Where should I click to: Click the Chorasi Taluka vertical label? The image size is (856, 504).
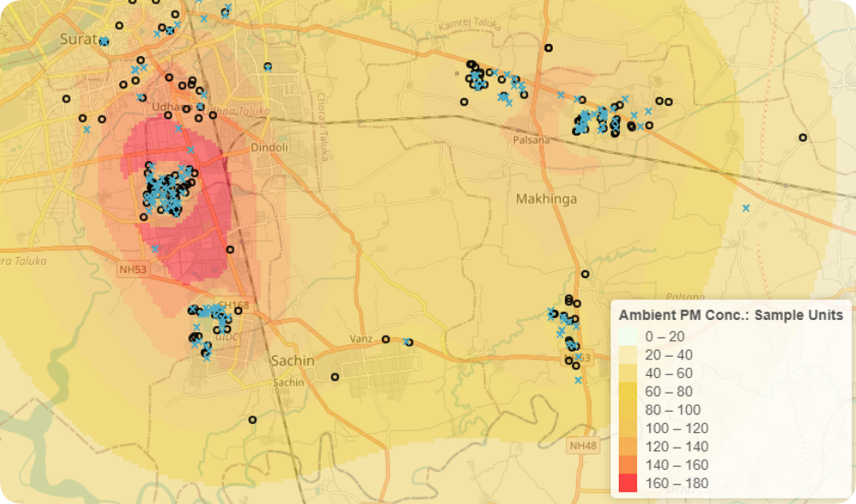tap(322, 126)
